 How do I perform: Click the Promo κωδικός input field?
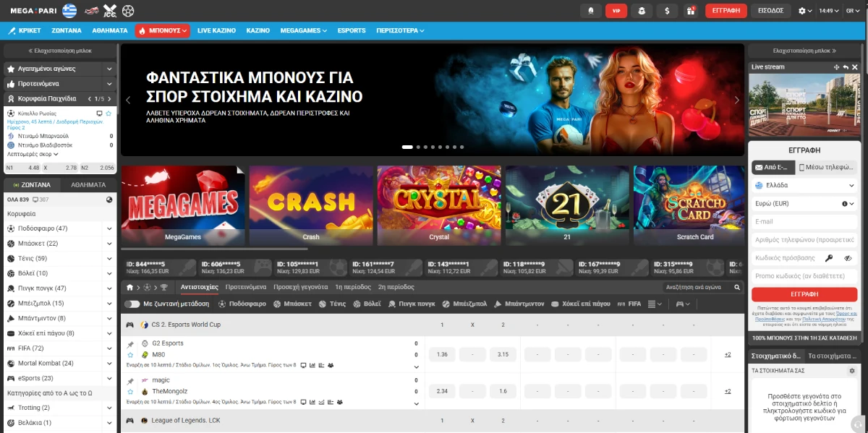[804, 276]
